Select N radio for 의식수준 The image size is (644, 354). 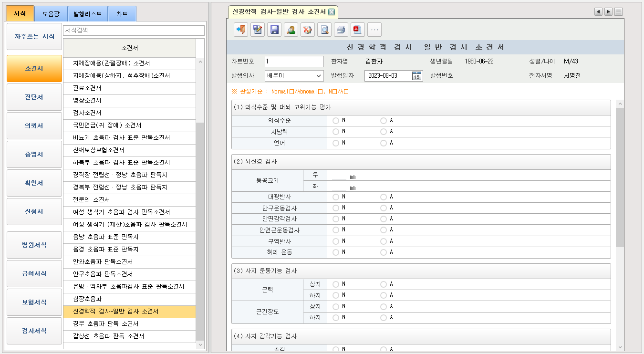pyautogui.click(x=336, y=121)
